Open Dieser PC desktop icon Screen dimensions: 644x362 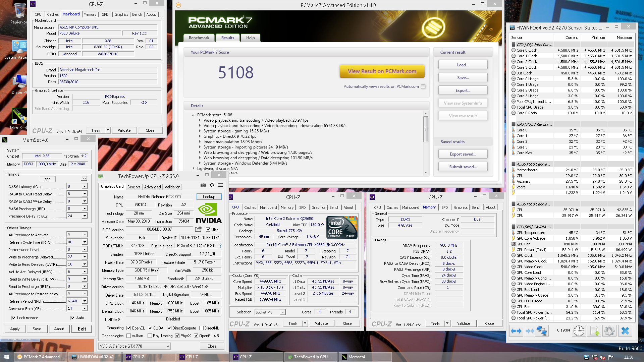(19, 84)
